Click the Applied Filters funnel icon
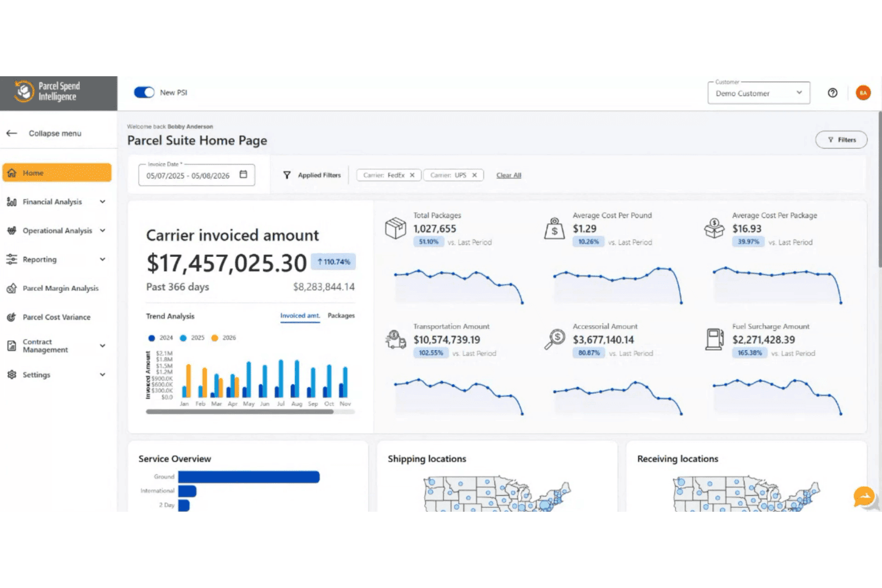 click(287, 175)
